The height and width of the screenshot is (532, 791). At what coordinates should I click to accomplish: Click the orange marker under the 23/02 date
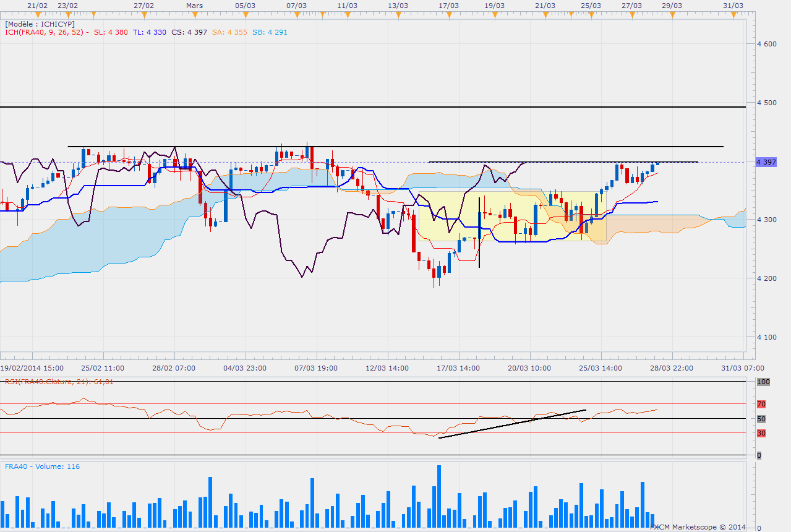tap(67, 15)
